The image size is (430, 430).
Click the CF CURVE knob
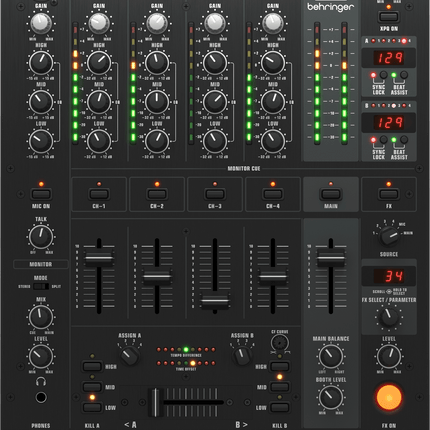(x=280, y=343)
